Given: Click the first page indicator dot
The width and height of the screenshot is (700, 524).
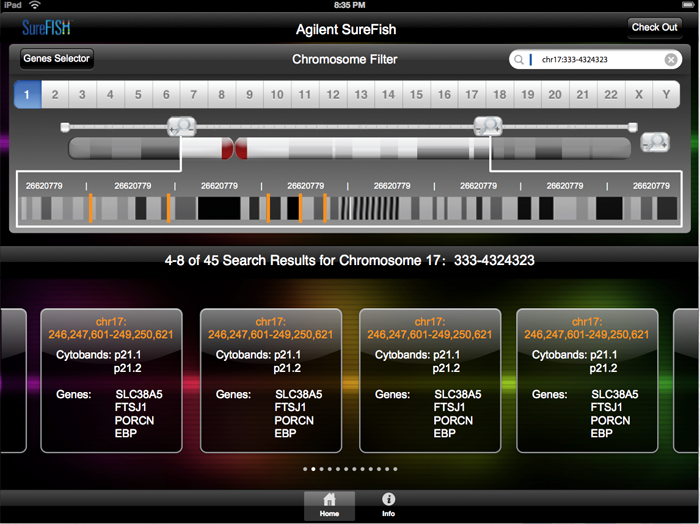Looking at the screenshot, I should [x=305, y=469].
